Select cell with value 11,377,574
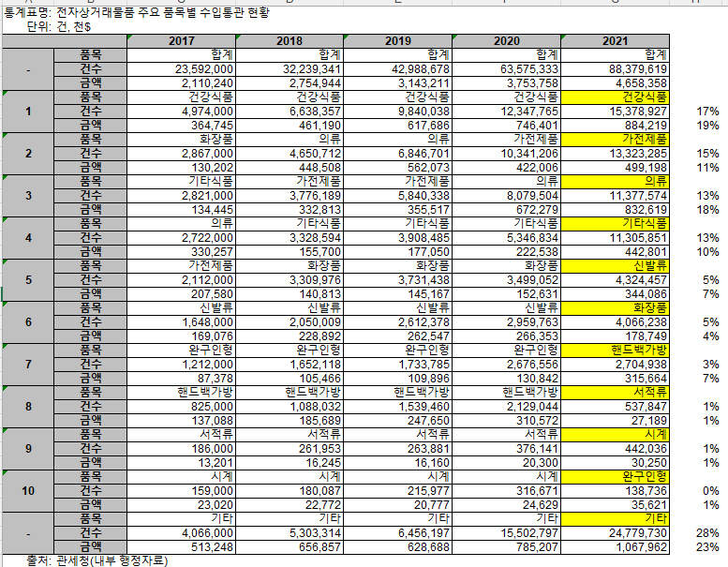Screen dimensions: 728x567 (616, 196)
